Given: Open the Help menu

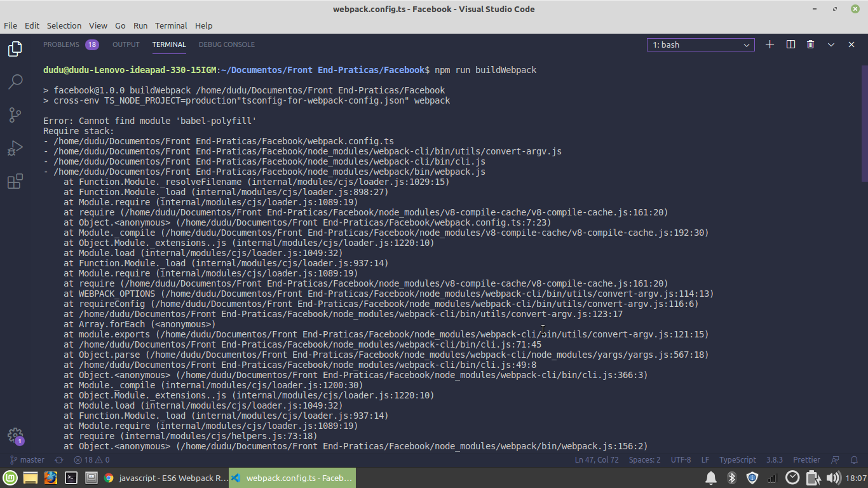Looking at the screenshot, I should 203,25.
